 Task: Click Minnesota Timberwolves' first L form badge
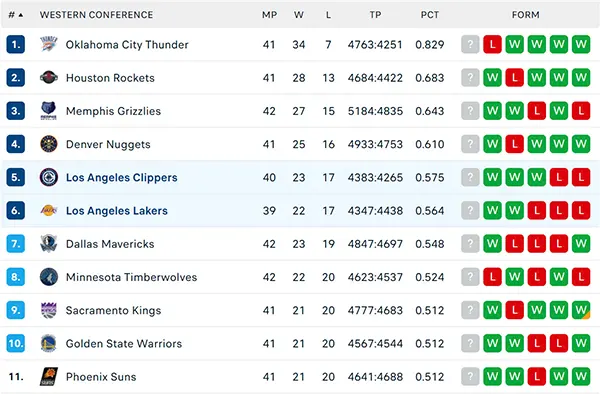[x=492, y=277]
